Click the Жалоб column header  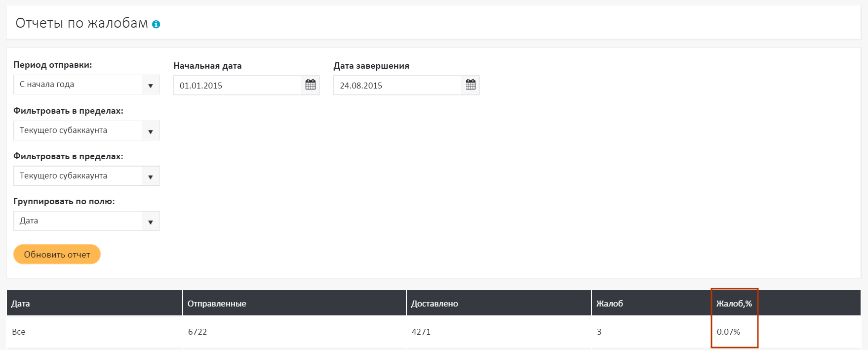coord(609,304)
